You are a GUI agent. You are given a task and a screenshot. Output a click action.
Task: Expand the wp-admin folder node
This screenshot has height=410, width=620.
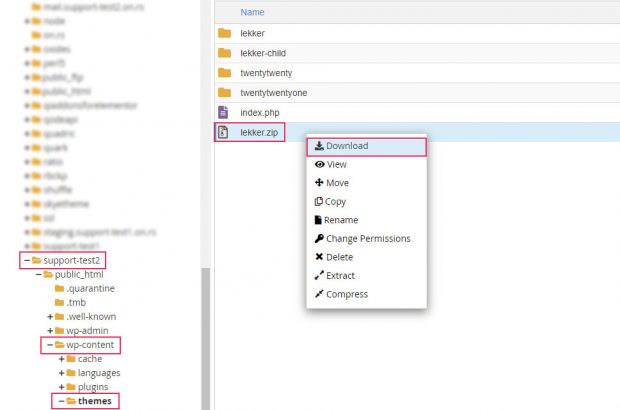50,331
